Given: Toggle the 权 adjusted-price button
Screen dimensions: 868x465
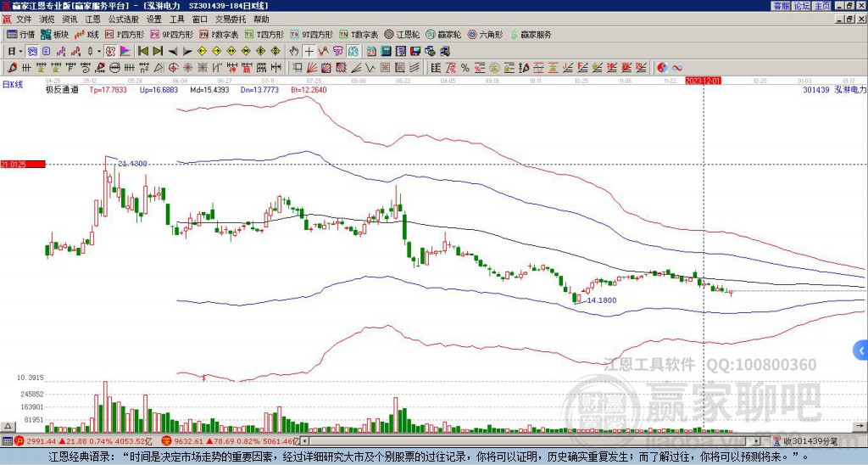Looking at the screenshot, I should [110, 52].
